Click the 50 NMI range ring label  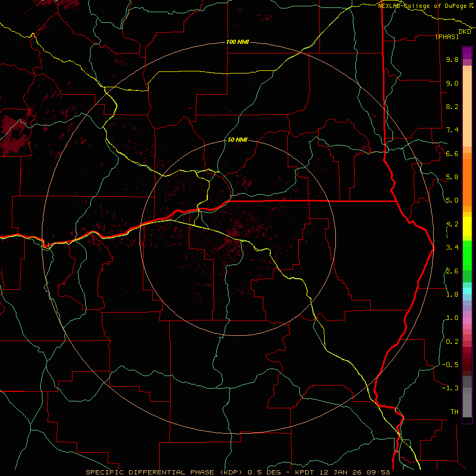coord(237,140)
